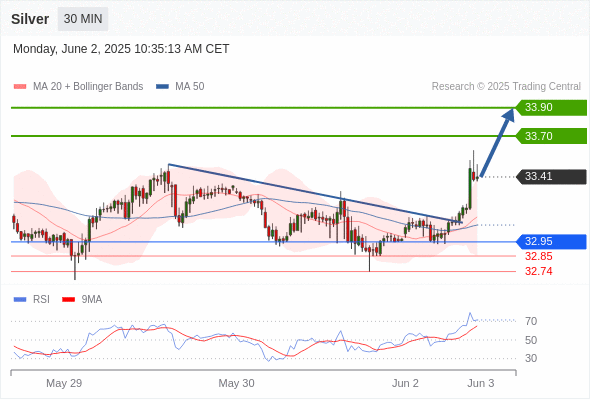Click the blue upward forecast arrow head
The width and height of the screenshot is (590, 400).
point(508,114)
